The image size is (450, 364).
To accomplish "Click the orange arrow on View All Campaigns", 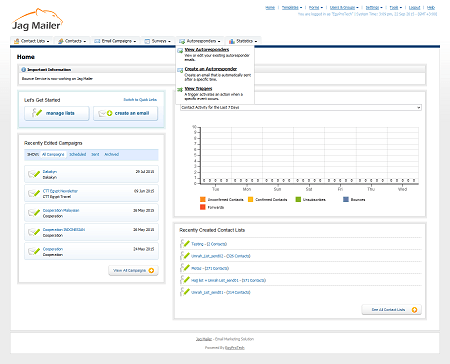I will coord(151,270).
